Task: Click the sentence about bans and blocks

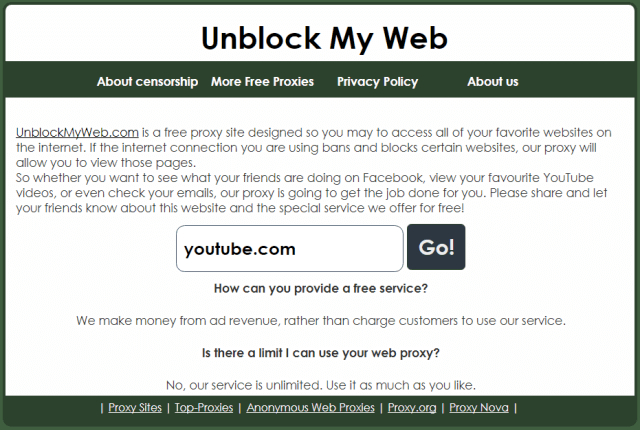Action: click(306, 155)
